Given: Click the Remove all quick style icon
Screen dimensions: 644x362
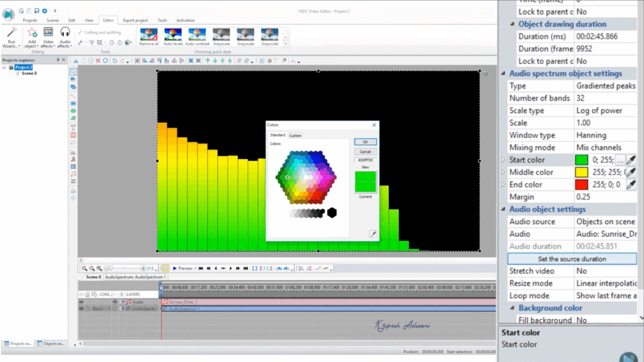Looking at the screenshot, I should pos(149,35).
